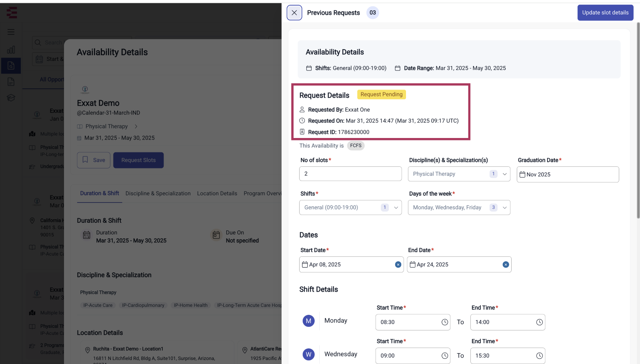Click the Duration calendar icon
The image size is (640, 364).
pos(86,235)
